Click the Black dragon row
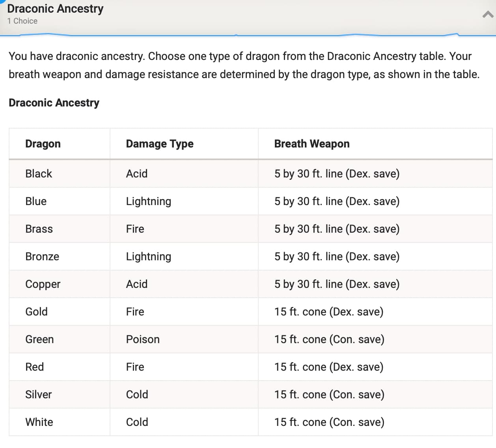The height and width of the screenshot is (448, 496). [251, 174]
